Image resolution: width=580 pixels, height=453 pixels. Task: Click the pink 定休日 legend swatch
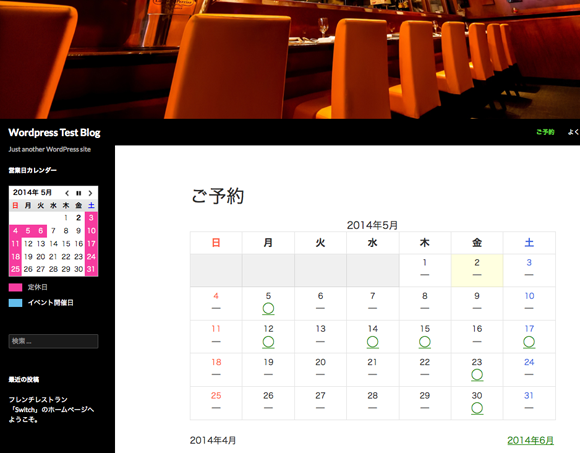tap(16, 287)
